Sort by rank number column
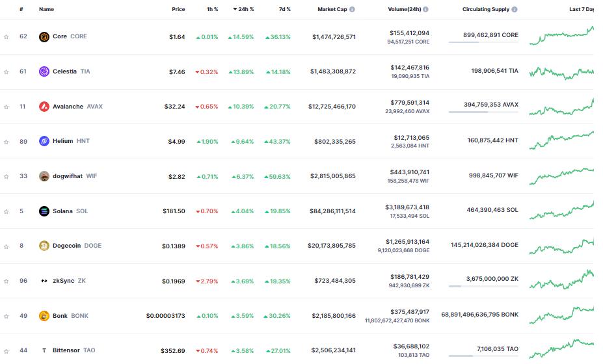 click(21, 9)
